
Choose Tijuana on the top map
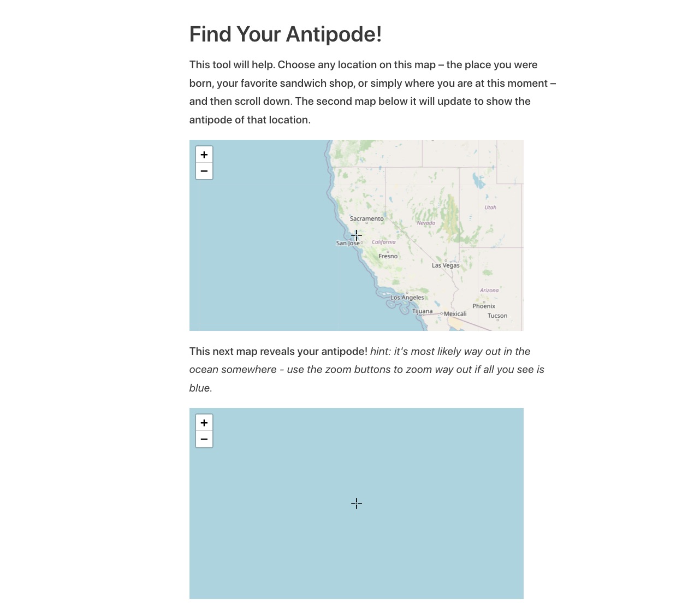click(422, 311)
